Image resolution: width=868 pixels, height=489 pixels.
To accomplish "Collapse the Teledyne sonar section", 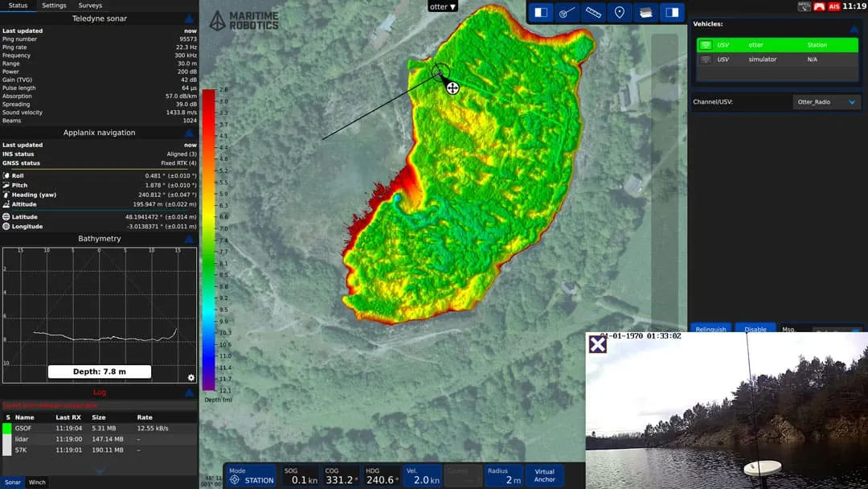I will [x=189, y=18].
